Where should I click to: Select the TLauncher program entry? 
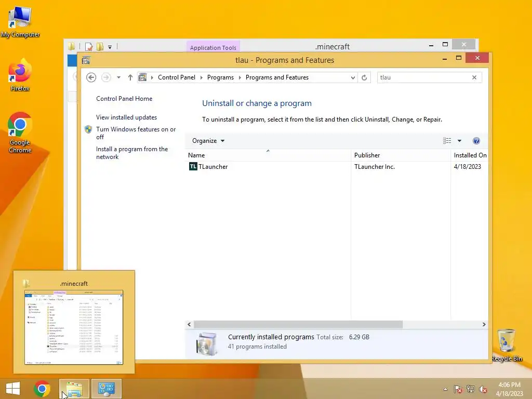tap(212, 167)
